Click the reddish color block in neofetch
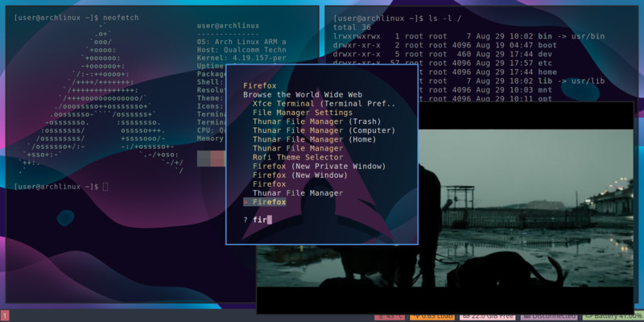Image resolution: width=644 pixels, height=322 pixels. pos(217,159)
